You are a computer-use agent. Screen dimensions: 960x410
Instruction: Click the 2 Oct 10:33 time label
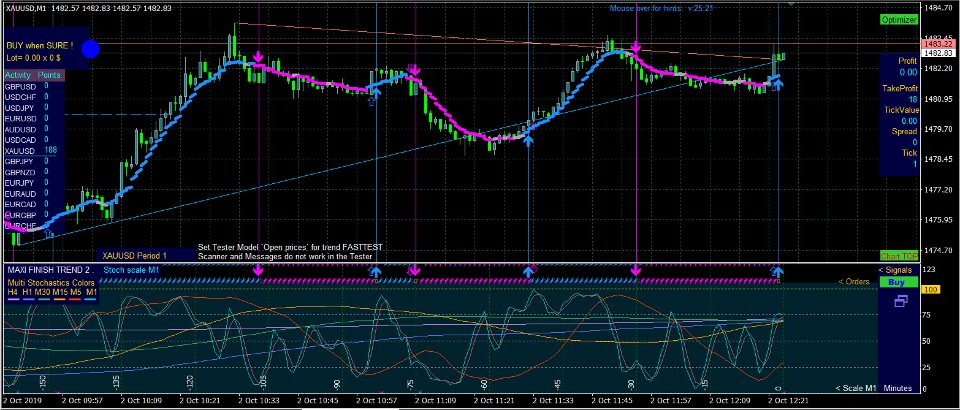click(258, 400)
